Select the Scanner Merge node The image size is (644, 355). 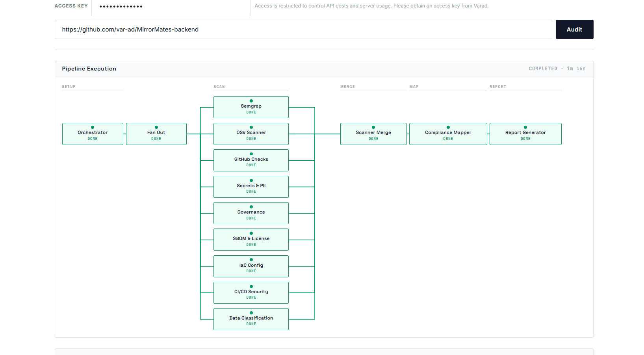373,134
